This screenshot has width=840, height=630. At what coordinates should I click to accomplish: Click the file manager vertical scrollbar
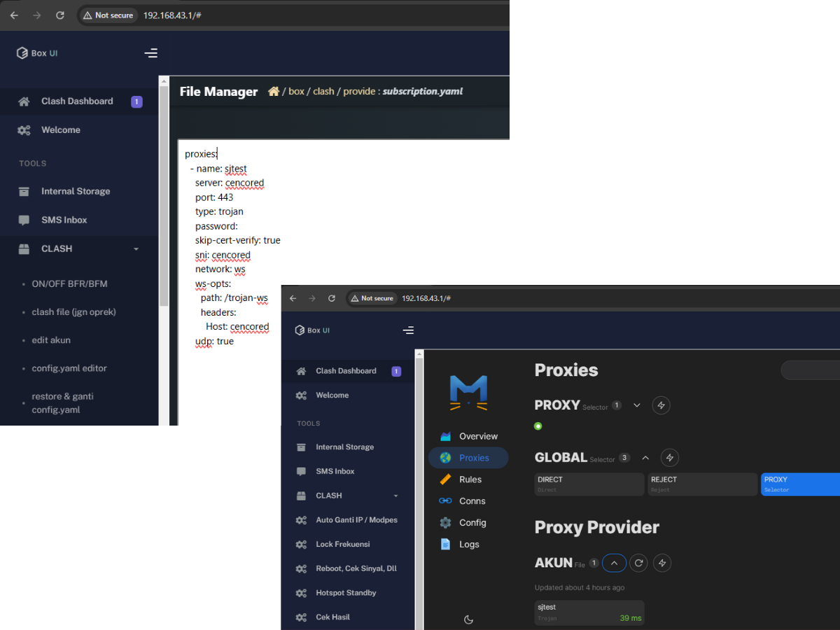[164, 196]
